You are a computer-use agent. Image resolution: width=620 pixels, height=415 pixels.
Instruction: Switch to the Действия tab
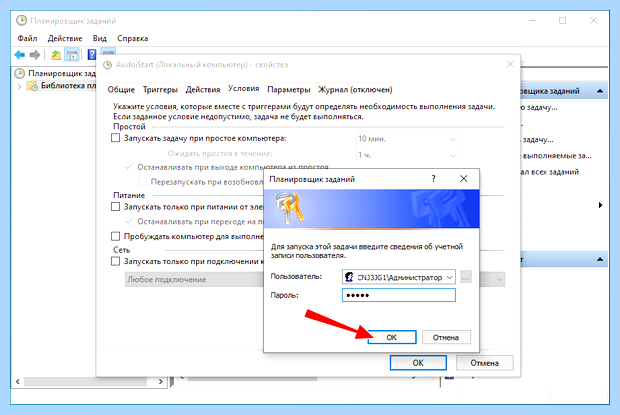click(x=203, y=90)
